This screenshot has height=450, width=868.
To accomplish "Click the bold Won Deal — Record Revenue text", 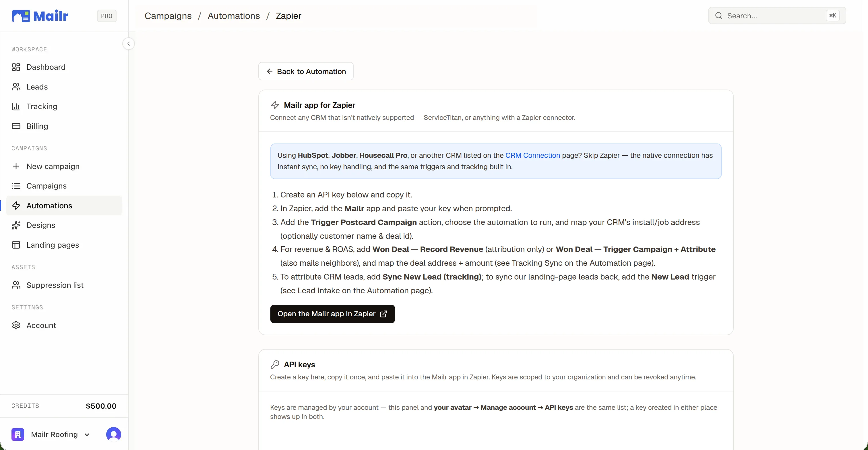I will tap(428, 249).
